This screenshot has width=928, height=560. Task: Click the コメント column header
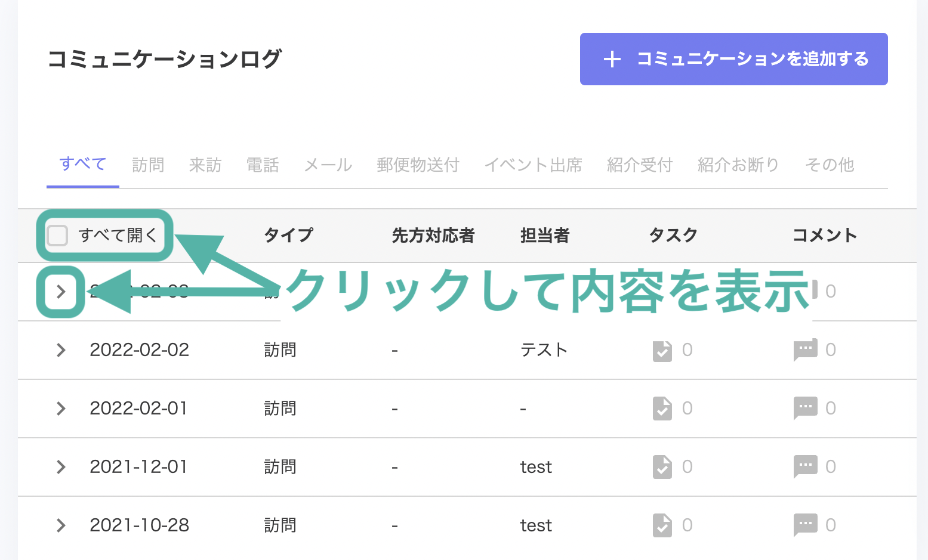pyautogui.click(x=825, y=236)
